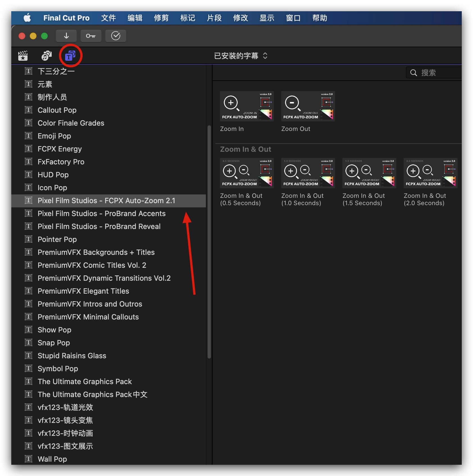Open the 已安装的字幕 popup menu

241,56
